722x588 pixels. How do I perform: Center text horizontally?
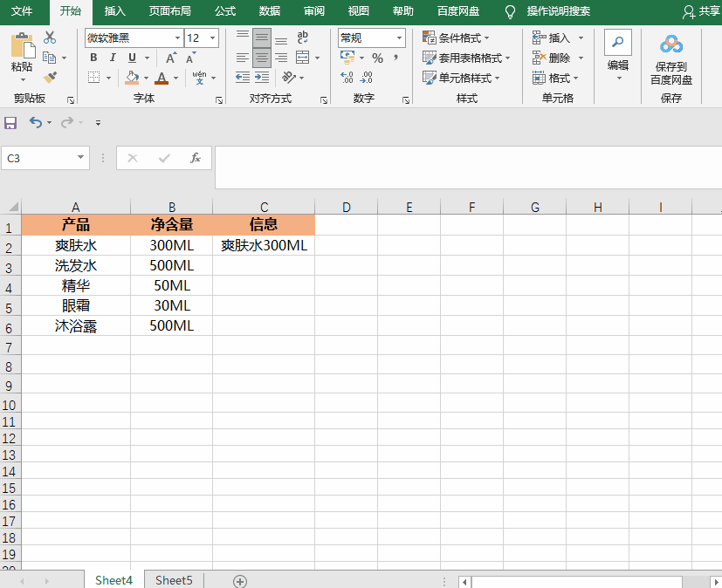pyautogui.click(x=262, y=58)
